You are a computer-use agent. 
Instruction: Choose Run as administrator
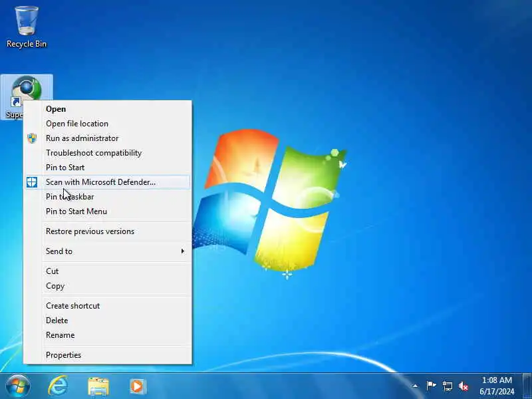point(108,138)
